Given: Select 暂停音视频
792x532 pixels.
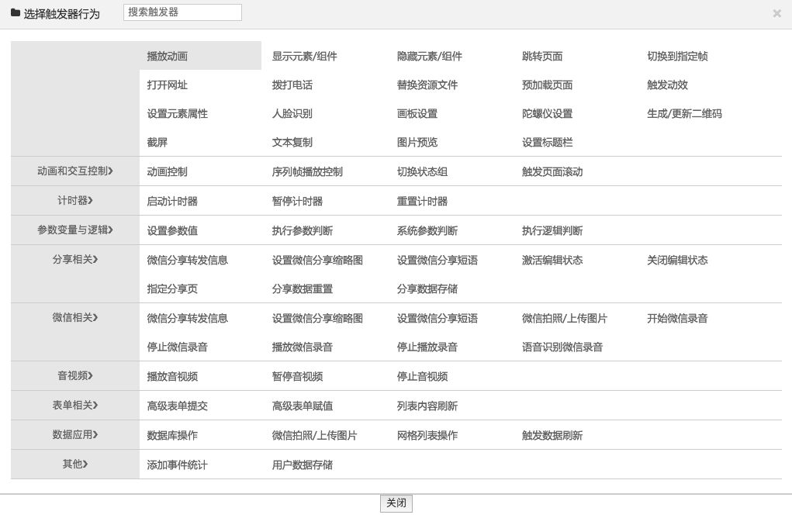Looking at the screenshot, I should pyautogui.click(x=297, y=376).
